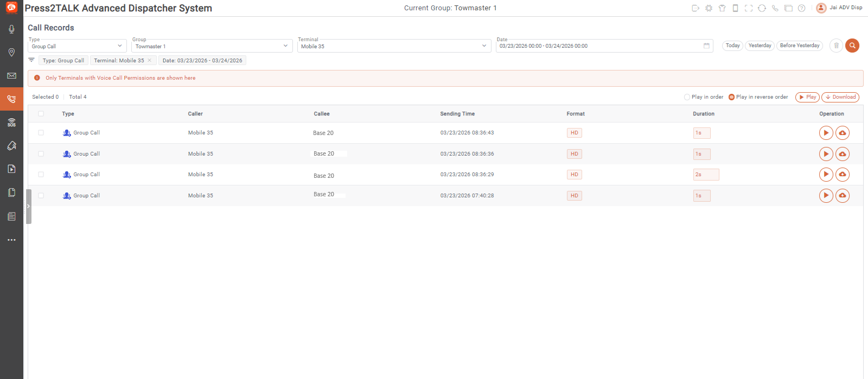
Task: Click the Duration column header
Action: [704, 114]
